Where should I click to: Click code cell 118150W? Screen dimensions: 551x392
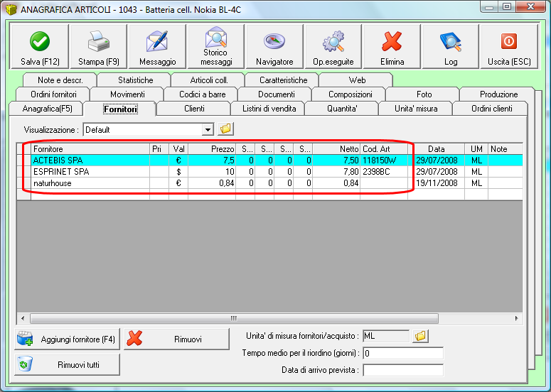pyautogui.click(x=384, y=160)
